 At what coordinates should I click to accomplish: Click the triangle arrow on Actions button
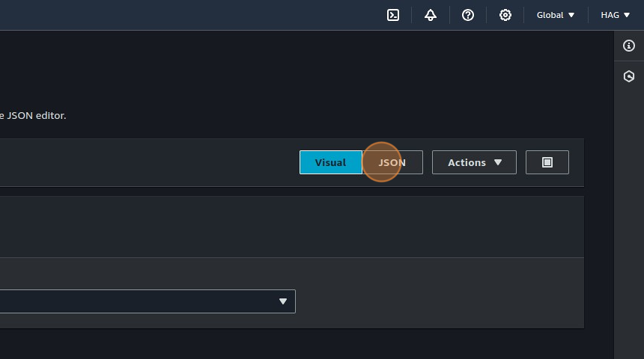tap(498, 162)
